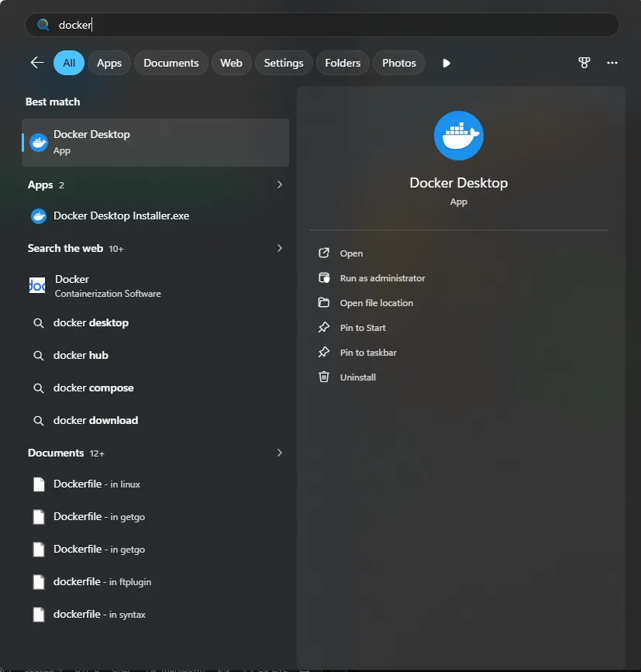Click file icon of dockerfile in ftplugin
Screen dimensions: 641x672
(39, 582)
